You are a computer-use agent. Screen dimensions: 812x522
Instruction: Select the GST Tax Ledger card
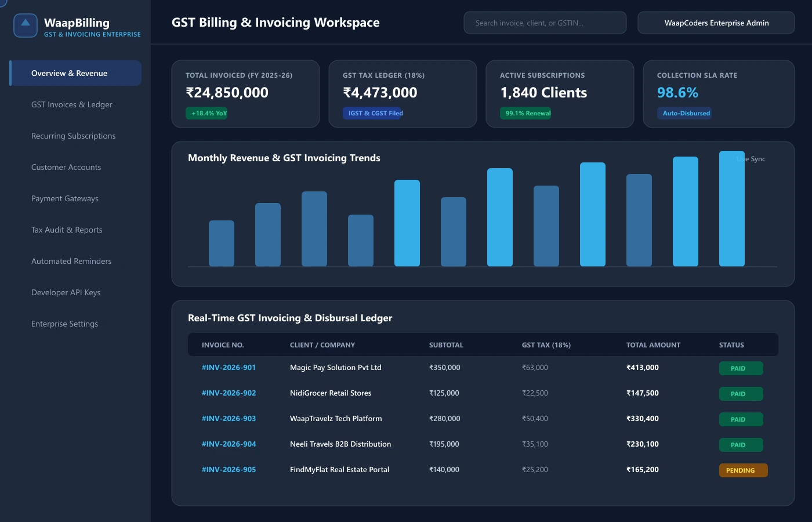click(x=403, y=94)
